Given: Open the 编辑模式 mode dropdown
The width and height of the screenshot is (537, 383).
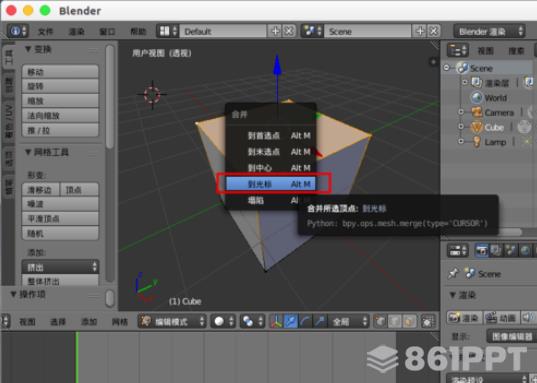Looking at the screenshot, I should pos(172,321).
